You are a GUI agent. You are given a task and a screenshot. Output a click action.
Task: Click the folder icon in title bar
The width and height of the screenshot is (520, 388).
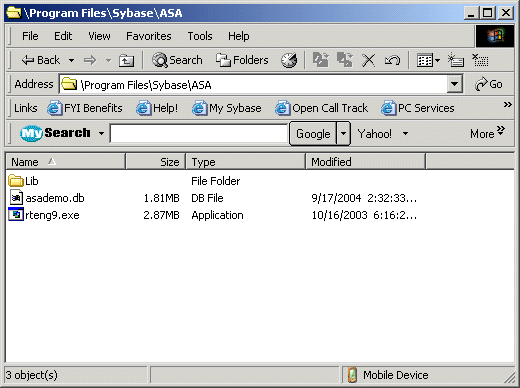(x=14, y=13)
